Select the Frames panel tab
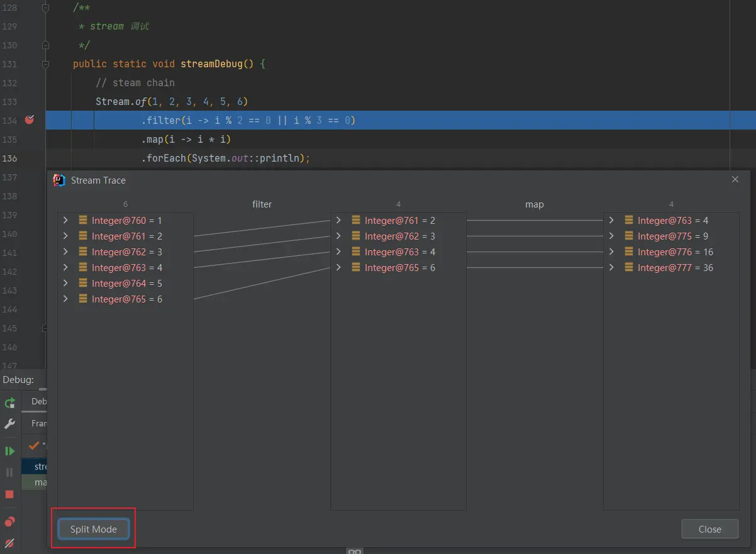 (39, 423)
